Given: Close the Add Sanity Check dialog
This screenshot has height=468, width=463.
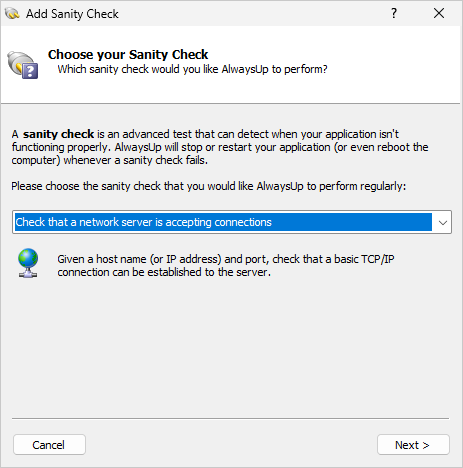Looking at the screenshot, I should pos(439,13).
